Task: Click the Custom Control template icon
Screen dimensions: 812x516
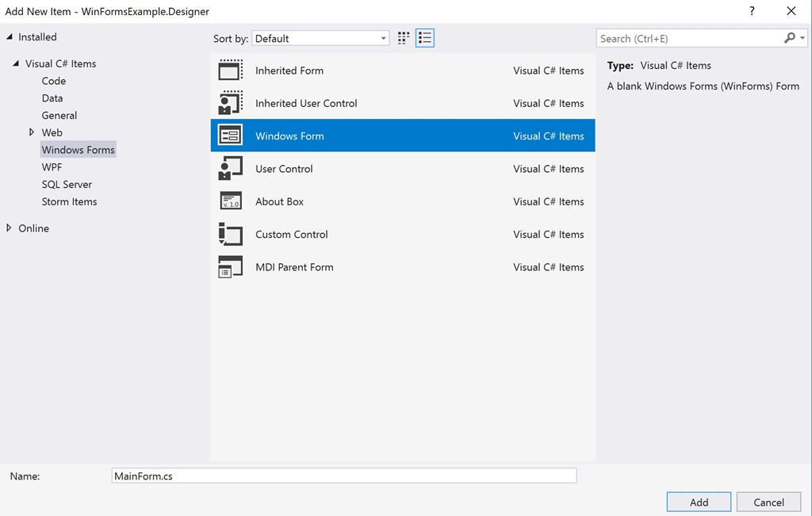Action: (230, 234)
